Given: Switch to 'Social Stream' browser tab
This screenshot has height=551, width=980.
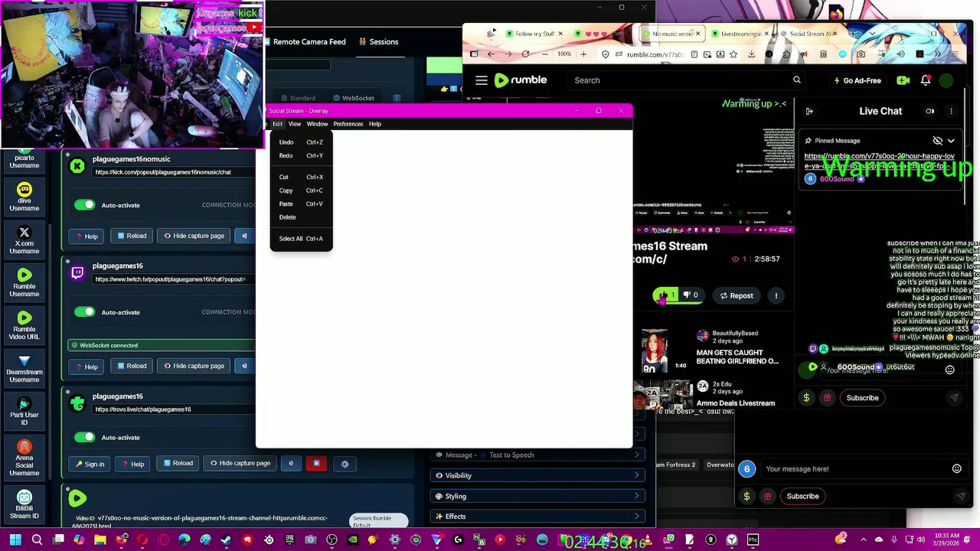Looking at the screenshot, I should [810, 34].
